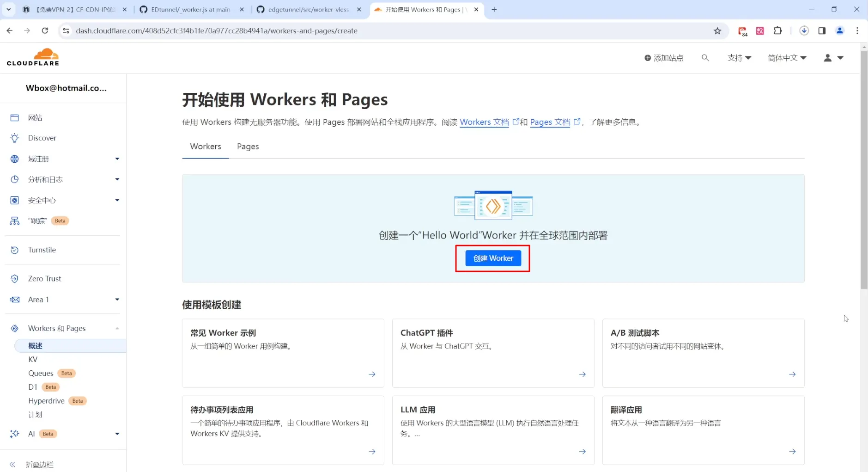The height and width of the screenshot is (472, 868).
Task: Open arrow on 翻译应用 card
Action: (x=792, y=452)
